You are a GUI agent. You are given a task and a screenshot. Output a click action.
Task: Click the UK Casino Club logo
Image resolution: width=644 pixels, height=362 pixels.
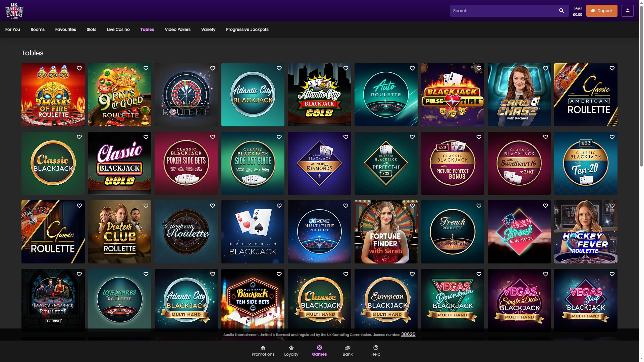coord(14,11)
